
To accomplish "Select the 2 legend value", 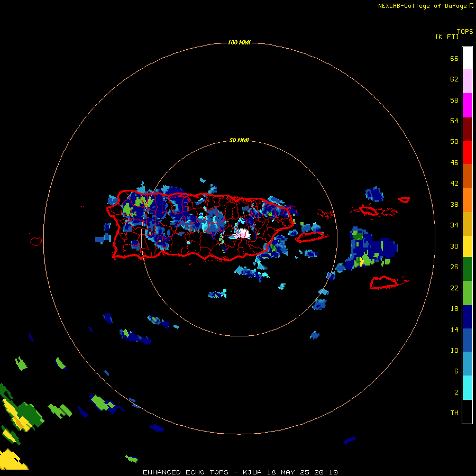I will pyautogui.click(x=456, y=392).
